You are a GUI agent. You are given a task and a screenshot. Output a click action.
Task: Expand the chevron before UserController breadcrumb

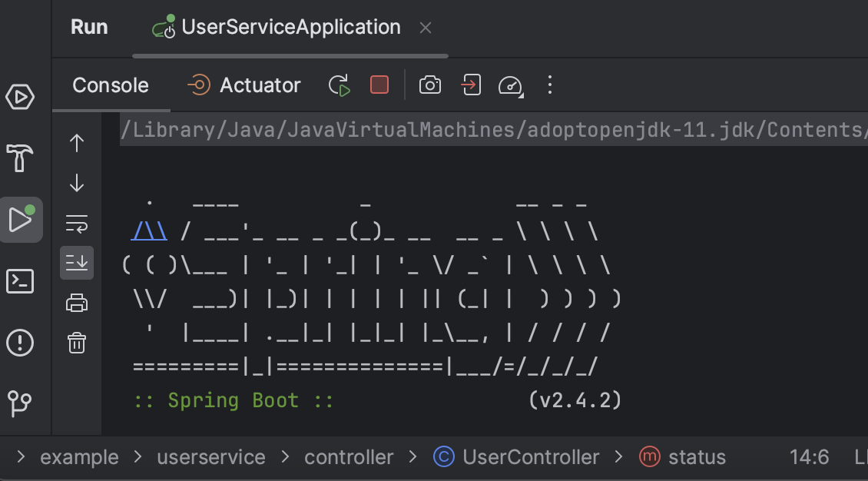tap(413, 456)
